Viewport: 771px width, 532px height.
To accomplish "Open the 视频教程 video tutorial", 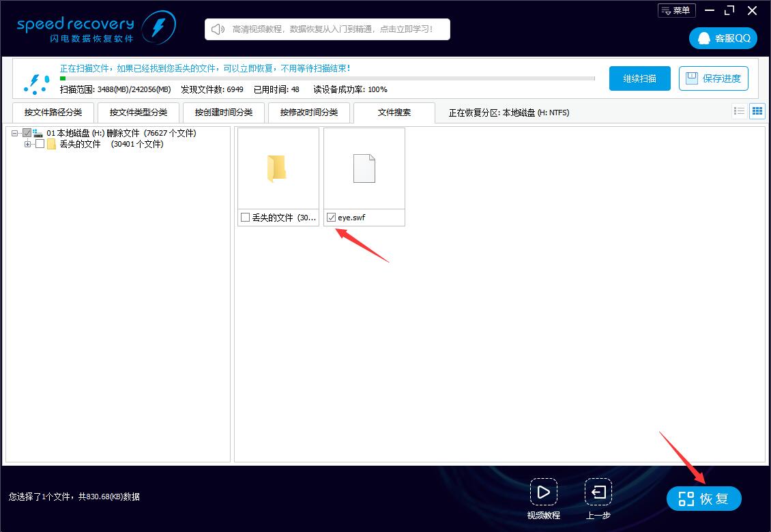I will pyautogui.click(x=544, y=492).
